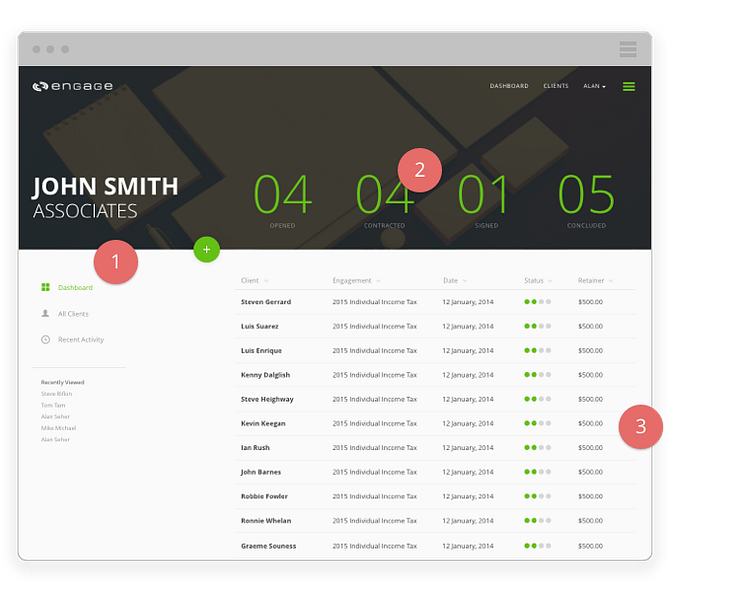Sort by the Status column

538,281
